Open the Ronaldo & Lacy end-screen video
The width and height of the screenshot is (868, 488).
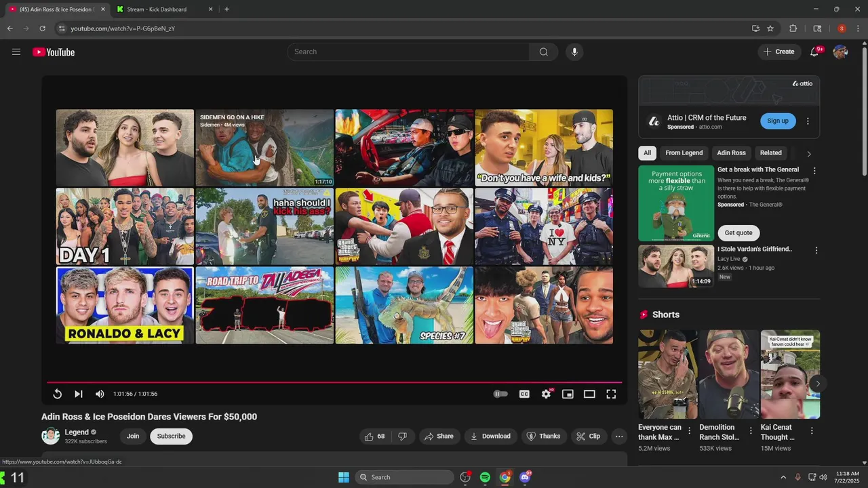125,305
